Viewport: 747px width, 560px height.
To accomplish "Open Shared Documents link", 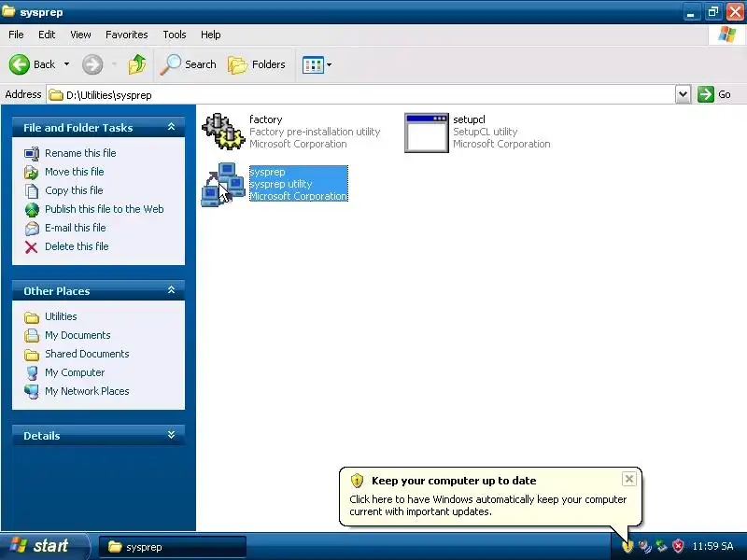I will coord(87,354).
